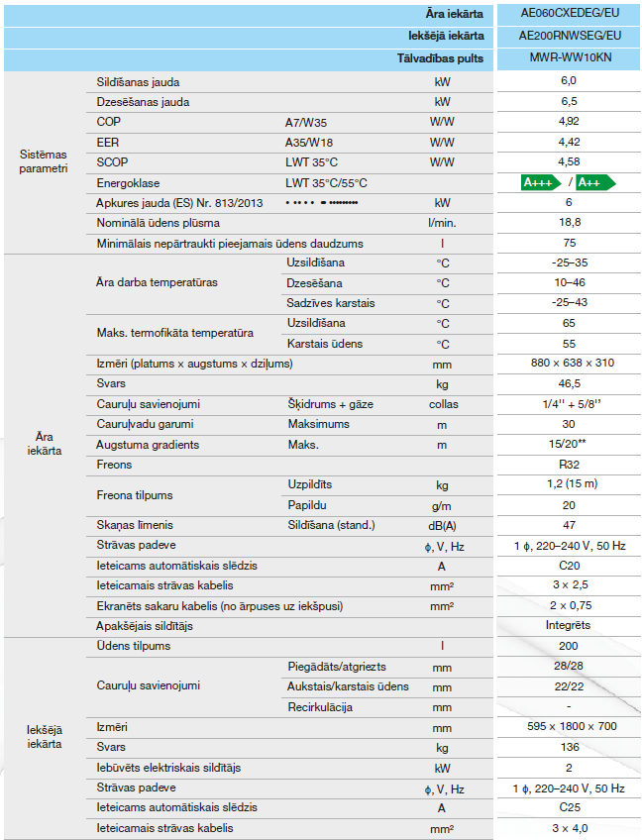
Task: Select the dimensions value 880 × 638 × 310
Action: tap(568, 363)
